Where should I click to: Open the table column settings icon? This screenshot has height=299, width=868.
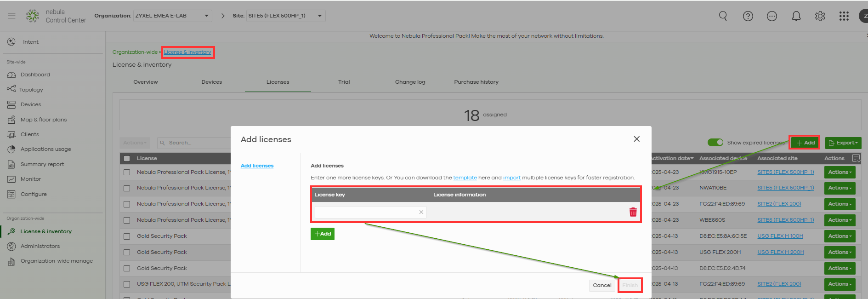(856, 158)
